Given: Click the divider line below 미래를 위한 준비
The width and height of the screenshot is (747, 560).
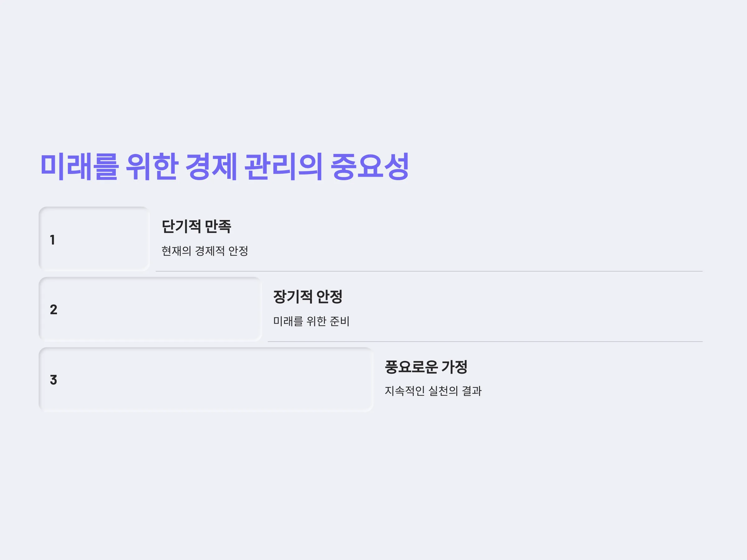Looking at the screenshot, I should tap(485, 341).
